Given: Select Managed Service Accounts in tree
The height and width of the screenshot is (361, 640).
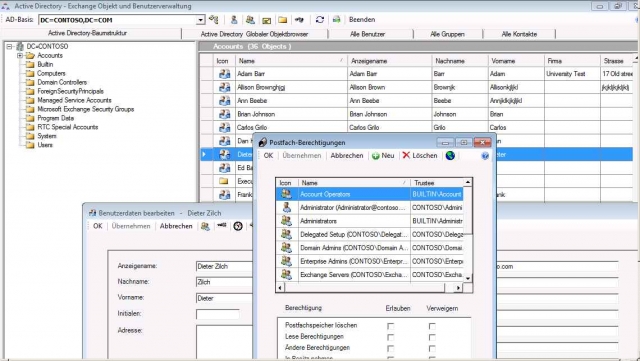Looking at the screenshot, I should [74, 100].
